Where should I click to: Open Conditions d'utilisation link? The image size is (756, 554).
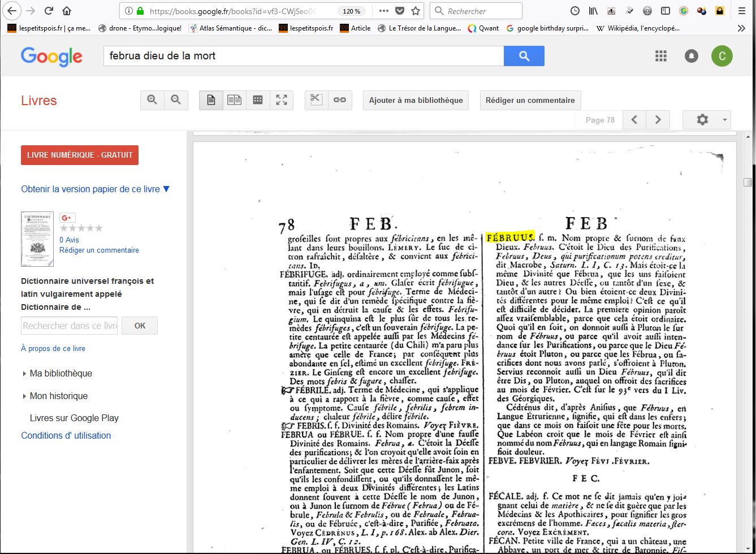pyautogui.click(x=66, y=435)
